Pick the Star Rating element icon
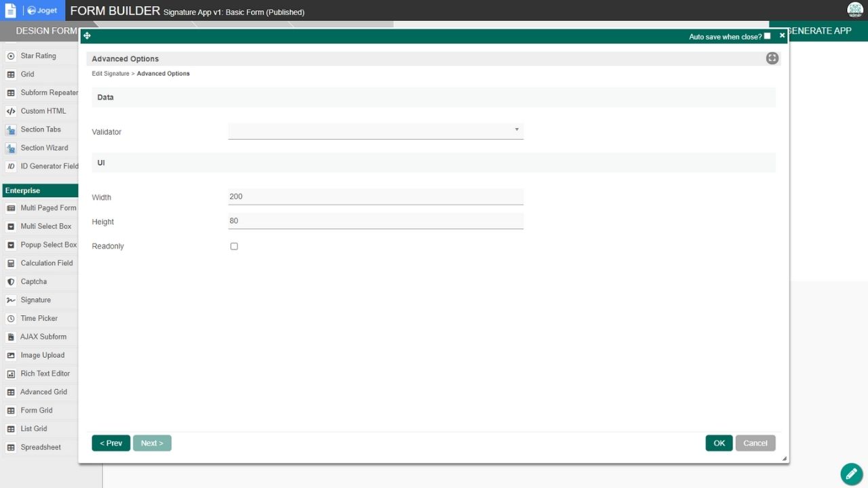This screenshot has height=488, width=868. 11,56
